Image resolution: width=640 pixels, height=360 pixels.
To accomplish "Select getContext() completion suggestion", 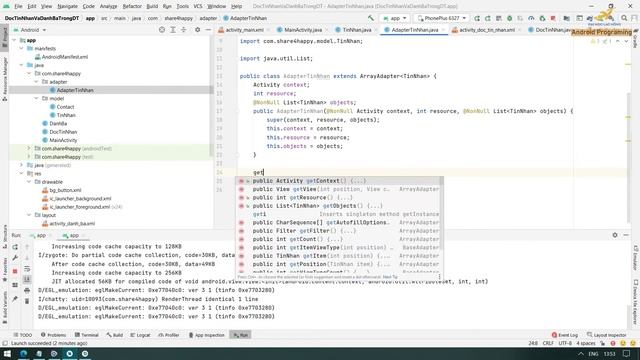I will (339, 181).
